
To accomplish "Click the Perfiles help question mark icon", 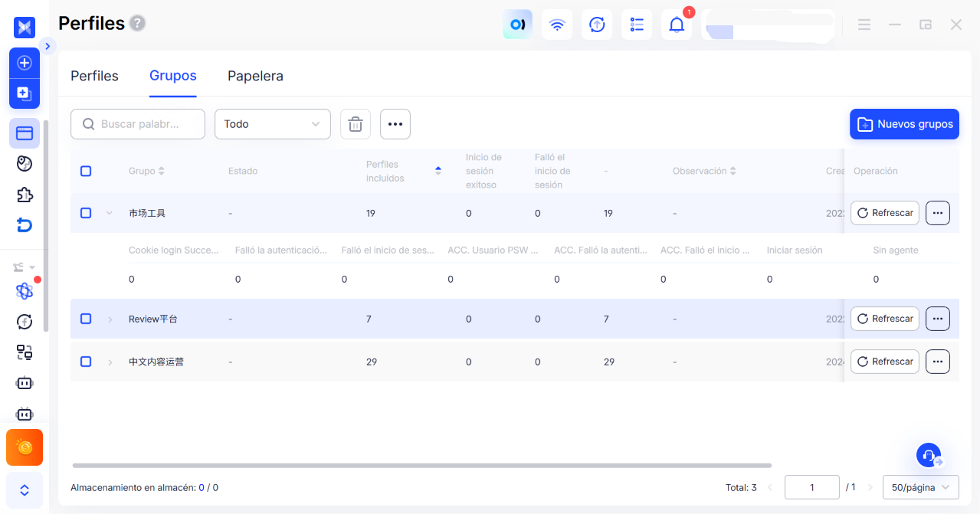I will coord(137,23).
